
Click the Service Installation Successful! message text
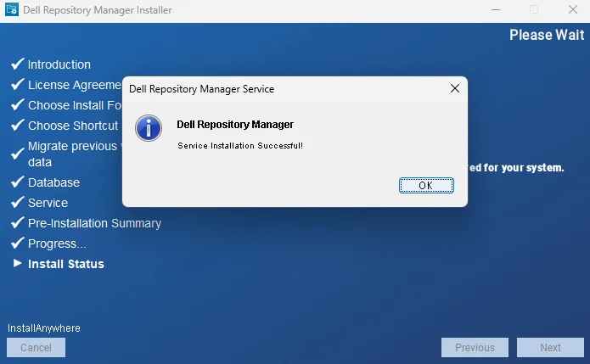240,146
